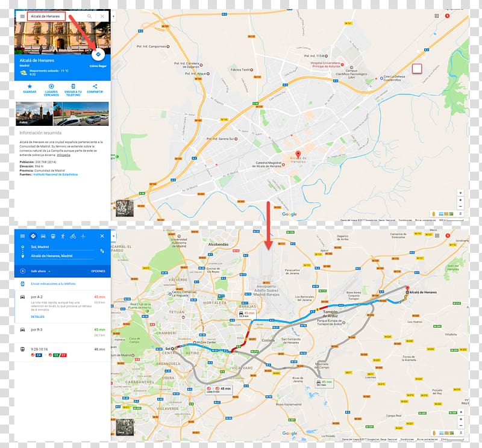Image resolution: width=482 pixels, height=448 pixels.
Task: Expand the imagery strip on the bottom map
Action: coord(460,433)
